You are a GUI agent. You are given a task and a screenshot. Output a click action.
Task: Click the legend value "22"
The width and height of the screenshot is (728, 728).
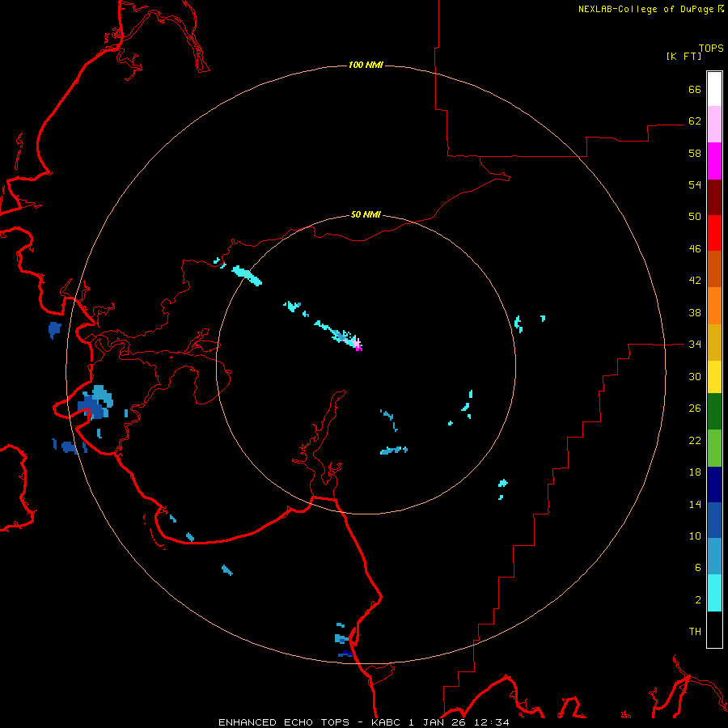[695, 440]
